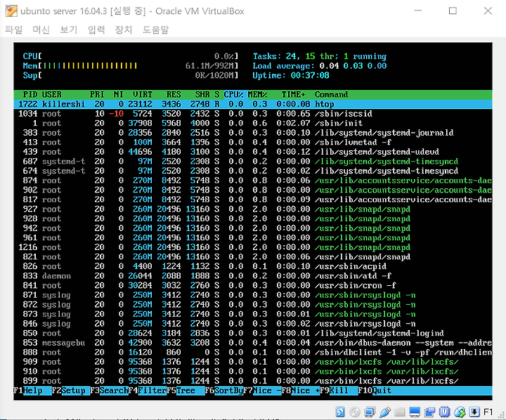Click the display settings monitor icon
The width and height of the screenshot is (506, 420).
(415, 412)
